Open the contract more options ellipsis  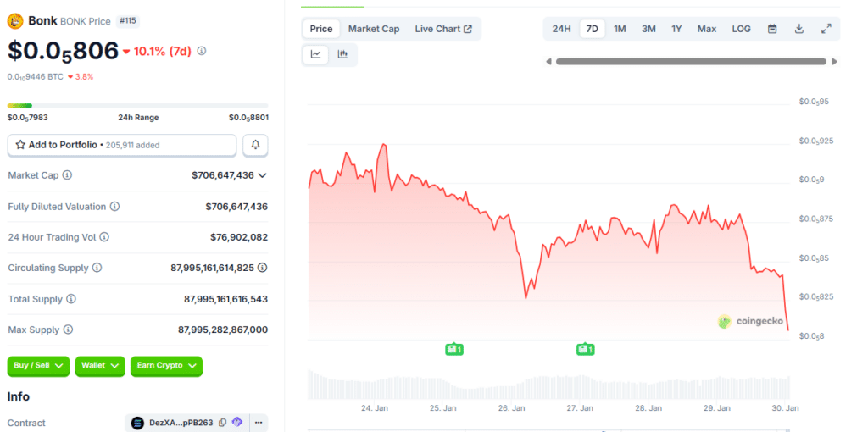[x=258, y=423]
